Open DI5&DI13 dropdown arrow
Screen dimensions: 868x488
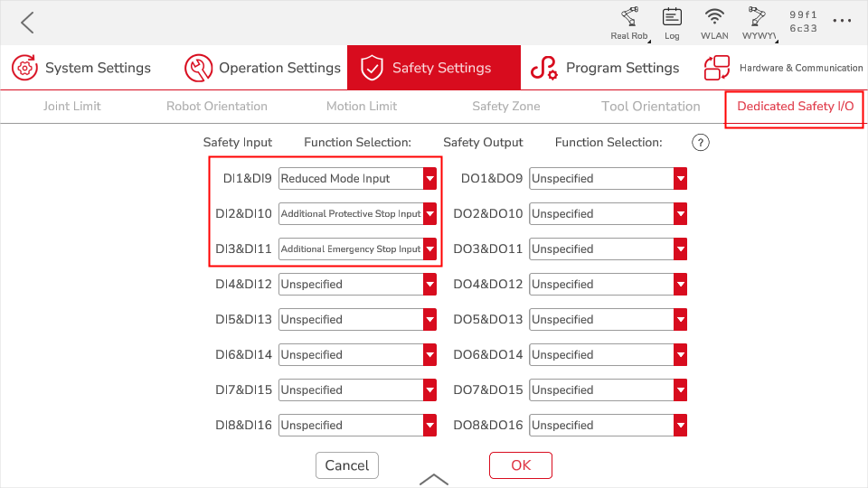tap(429, 319)
